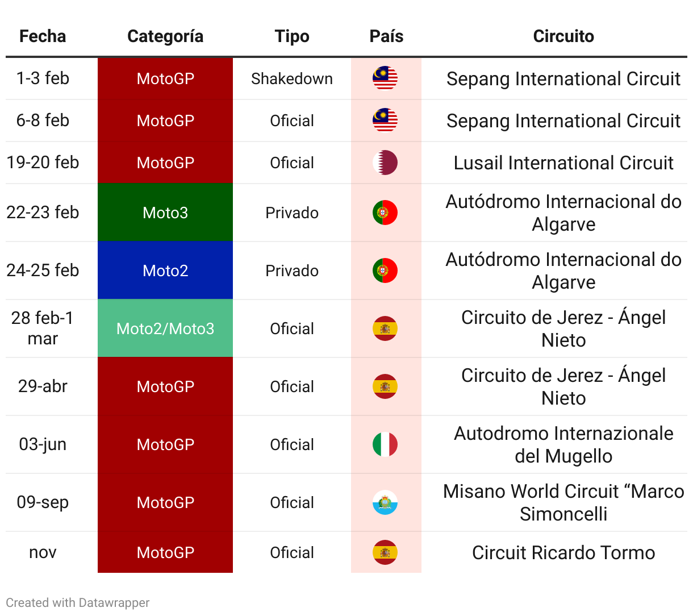693x616 pixels.
Task: Click the Qatar flag icon
Action: click(385, 163)
